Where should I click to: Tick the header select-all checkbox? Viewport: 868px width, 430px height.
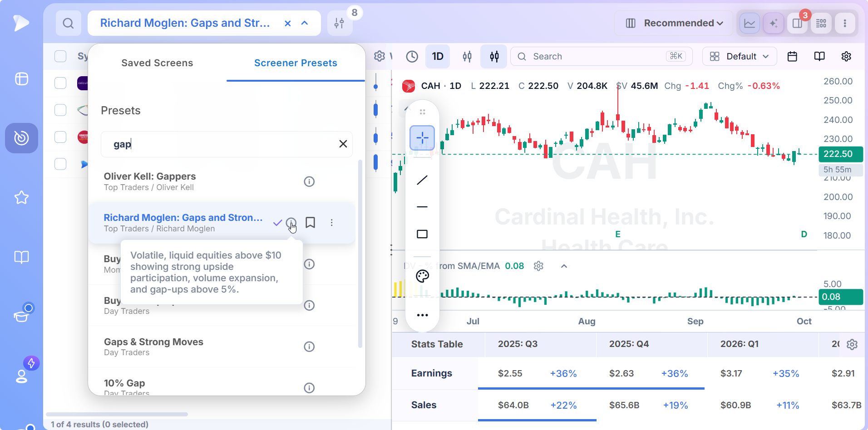60,56
